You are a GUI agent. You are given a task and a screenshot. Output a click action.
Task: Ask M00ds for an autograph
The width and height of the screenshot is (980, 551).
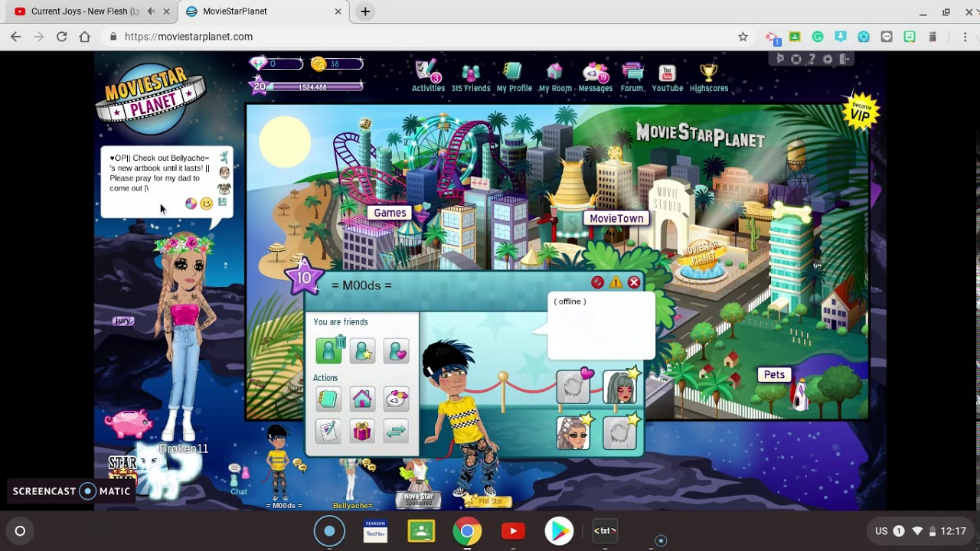(328, 431)
